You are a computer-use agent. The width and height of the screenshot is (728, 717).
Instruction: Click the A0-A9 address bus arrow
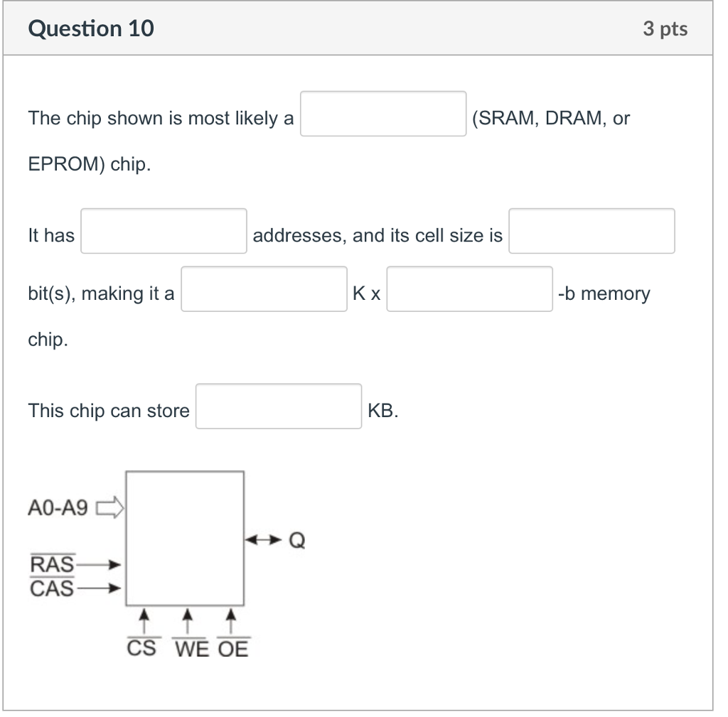point(109,507)
